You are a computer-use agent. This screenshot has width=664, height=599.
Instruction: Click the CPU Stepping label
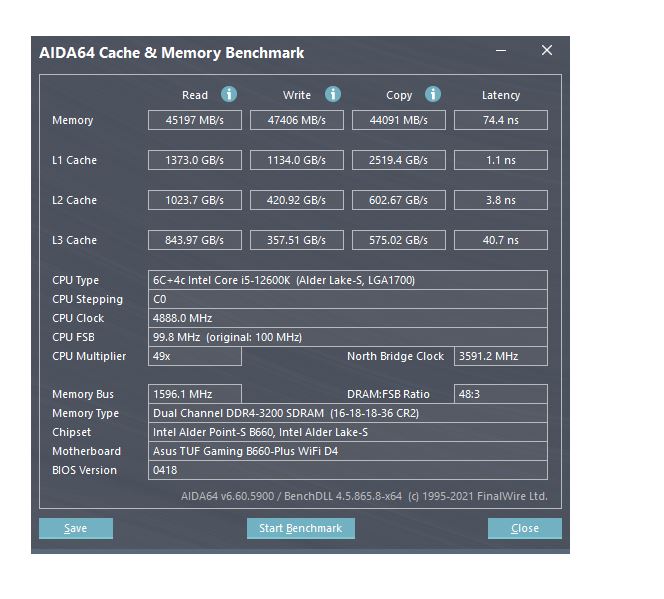tap(88, 300)
